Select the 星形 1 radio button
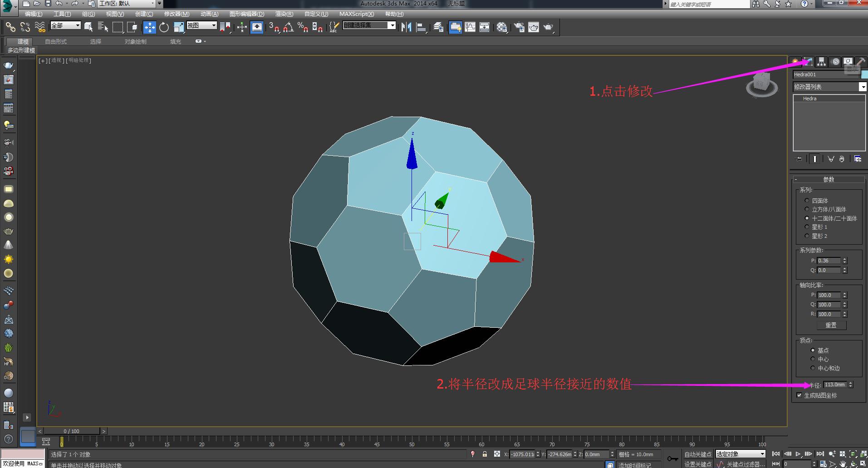Image resolution: width=868 pixels, height=468 pixels. point(807,227)
